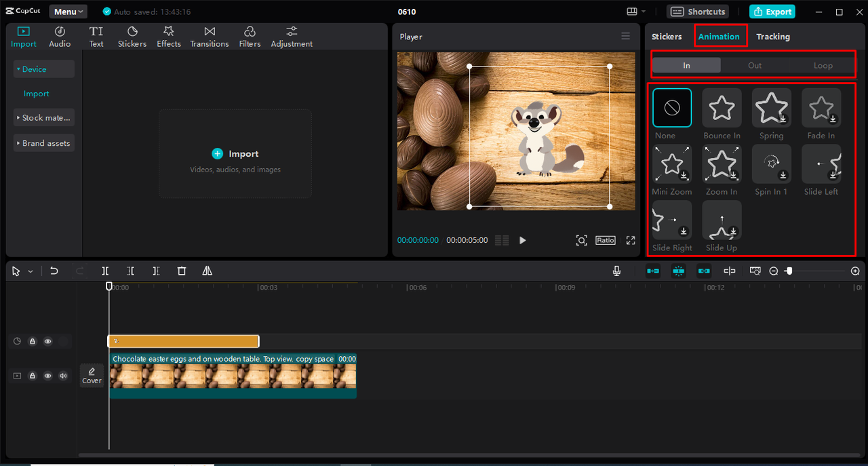Open the layout selector dropdown

click(636, 12)
